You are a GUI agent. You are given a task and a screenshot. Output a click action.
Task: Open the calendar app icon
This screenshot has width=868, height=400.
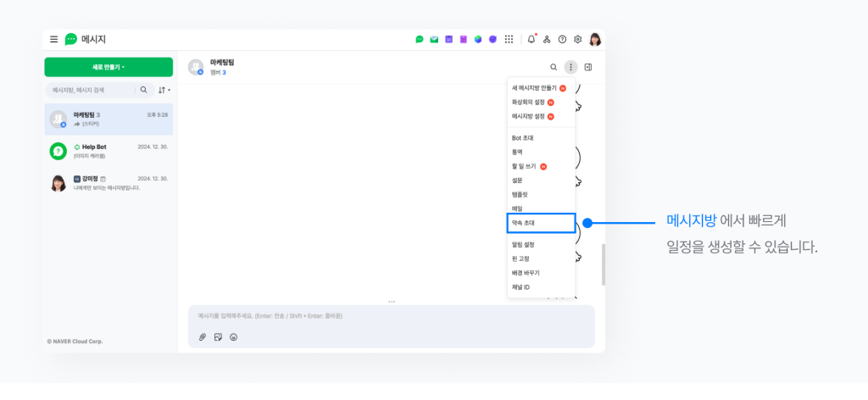(x=448, y=39)
